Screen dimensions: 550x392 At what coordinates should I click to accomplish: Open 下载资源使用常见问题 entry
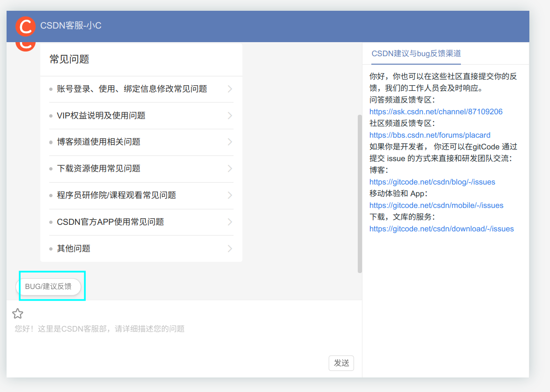point(141,169)
